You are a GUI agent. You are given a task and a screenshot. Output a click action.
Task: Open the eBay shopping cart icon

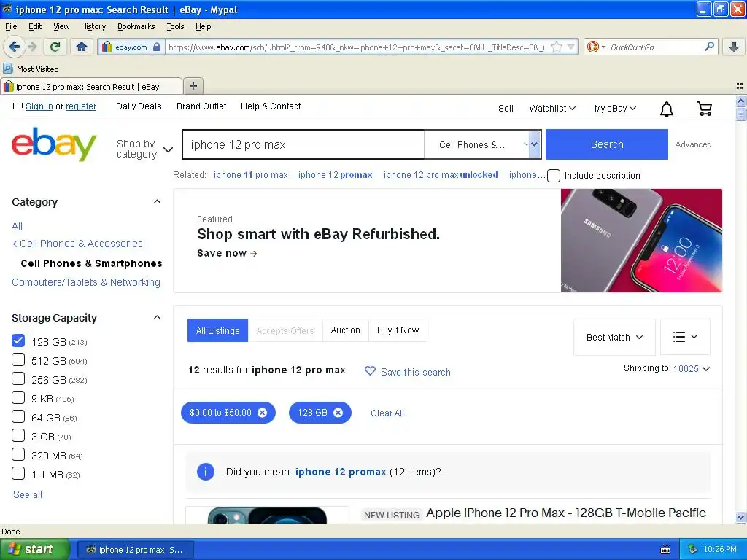[704, 109]
